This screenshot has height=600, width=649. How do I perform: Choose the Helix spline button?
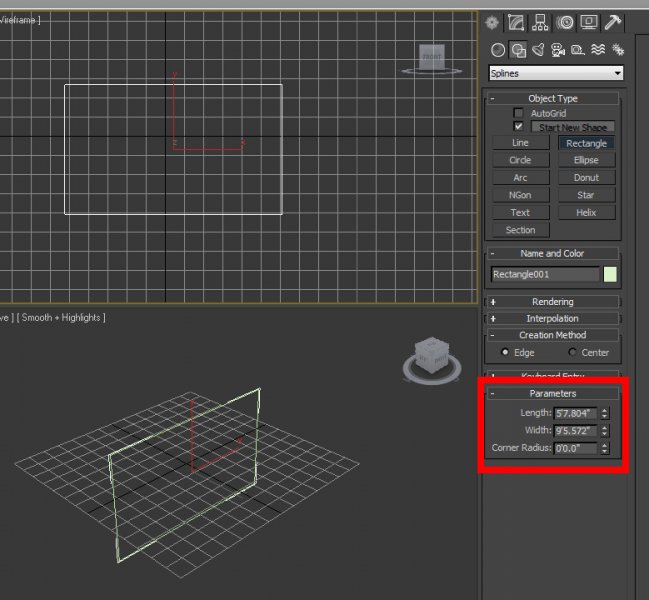tap(587, 212)
